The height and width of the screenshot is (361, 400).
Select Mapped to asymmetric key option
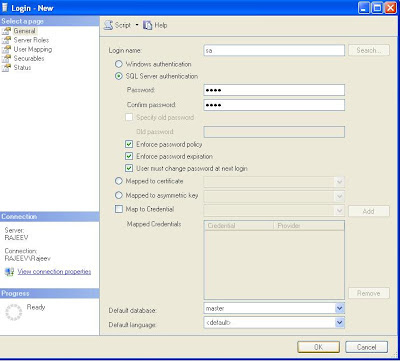point(118,195)
